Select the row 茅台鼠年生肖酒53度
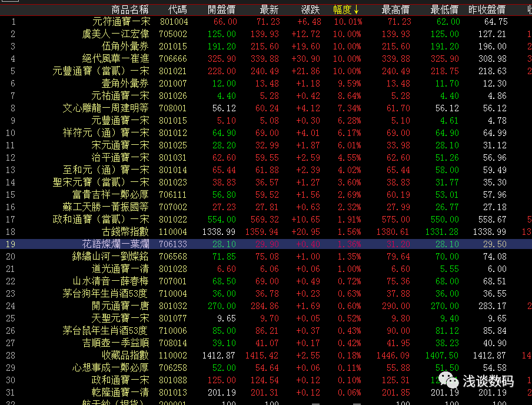532x405 pixels. [266, 331]
